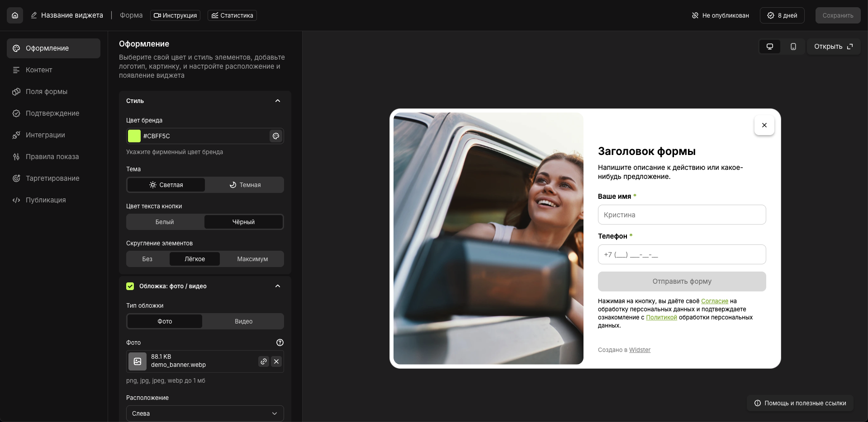Click the Открыть button
The height and width of the screenshot is (422, 868).
834,47
